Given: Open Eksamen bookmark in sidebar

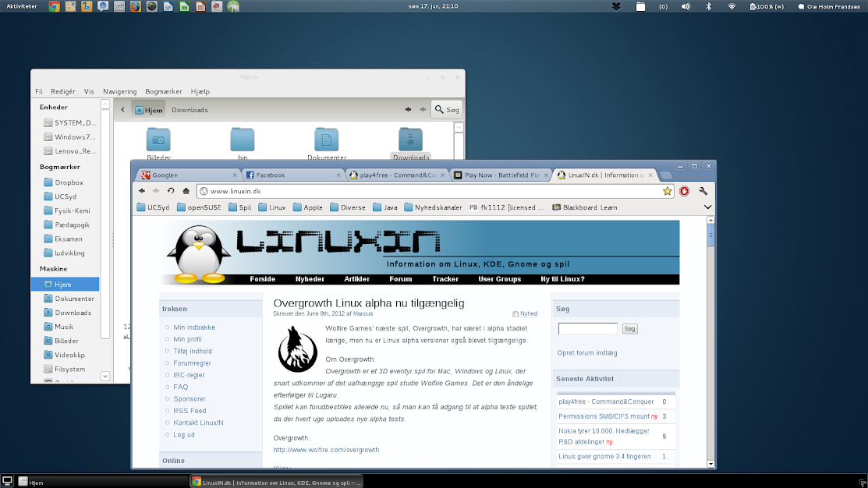Looking at the screenshot, I should 63,239.
